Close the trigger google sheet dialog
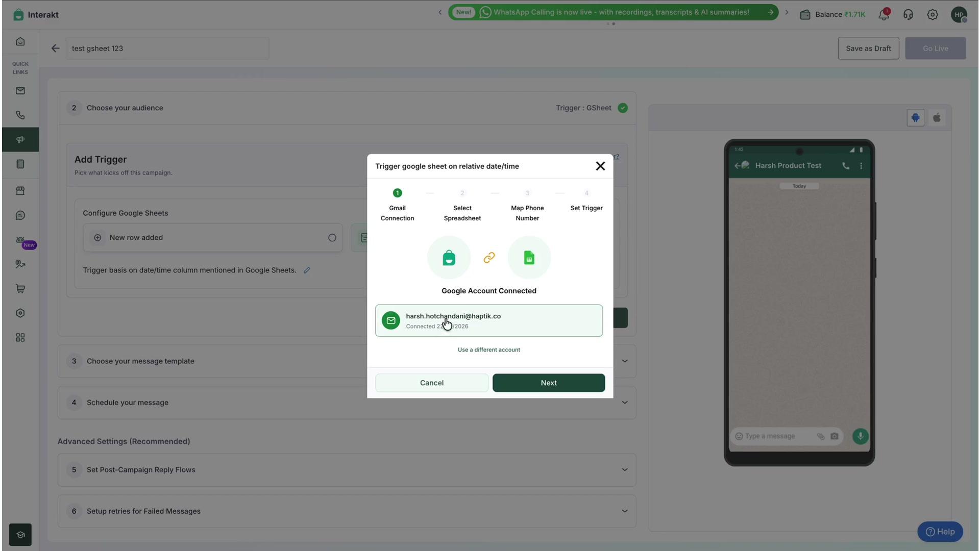Image resolution: width=980 pixels, height=551 pixels. click(x=600, y=166)
